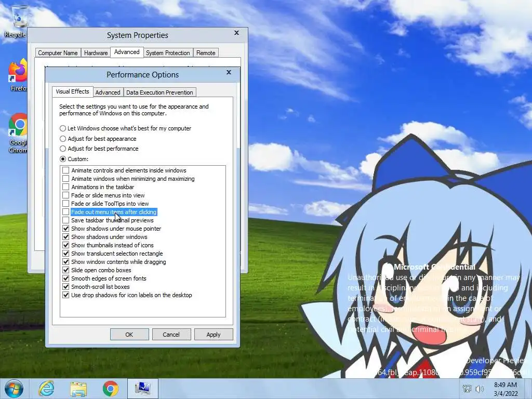Select Adjust for best performance
This screenshot has width=532, height=399.
coord(63,149)
